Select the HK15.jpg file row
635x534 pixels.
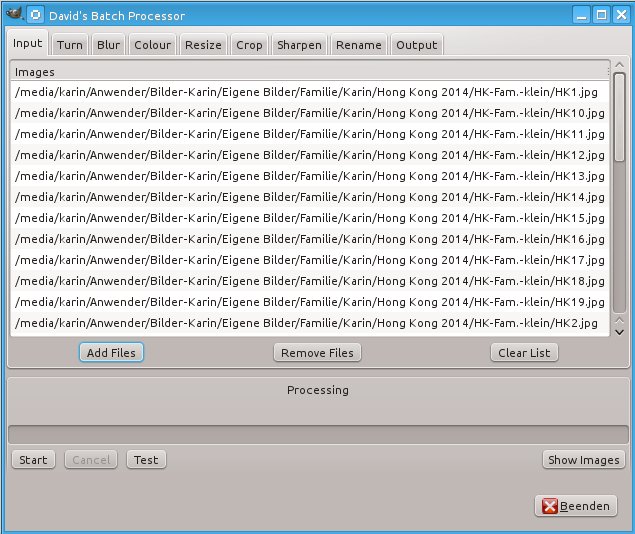[x=310, y=218]
